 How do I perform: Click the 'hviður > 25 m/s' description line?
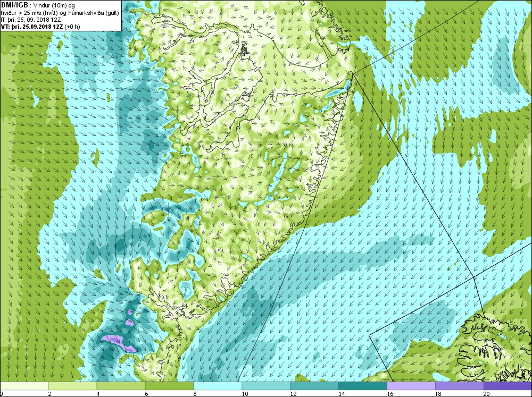click(x=60, y=13)
